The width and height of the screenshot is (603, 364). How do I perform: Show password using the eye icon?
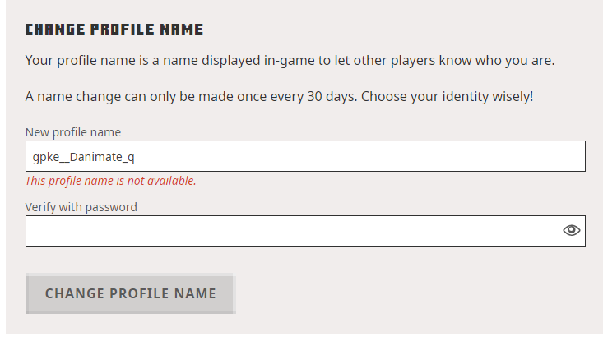click(572, 230)
